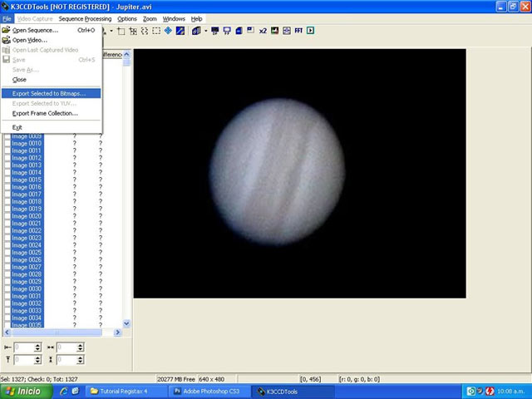Enable the checkbox next to Image 0030
Screen dimensions: 532x399
pos(7,288)
